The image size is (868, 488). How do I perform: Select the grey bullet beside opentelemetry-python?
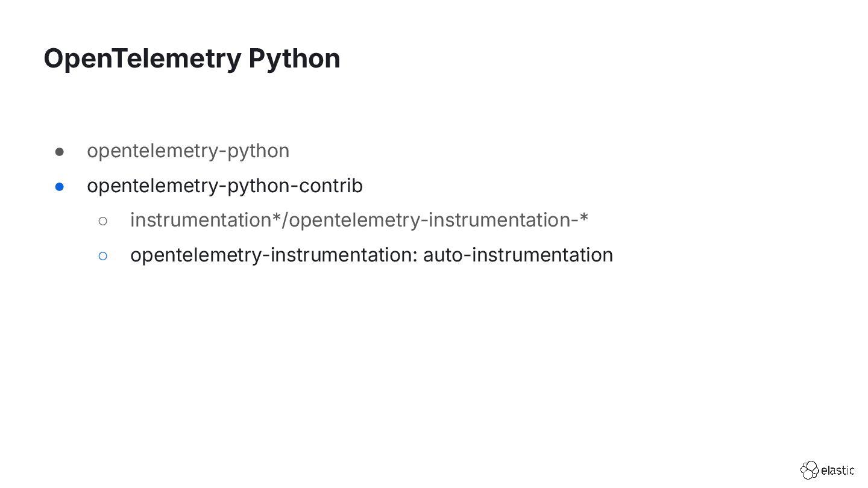pyautogui.click(x=60, y=151)
